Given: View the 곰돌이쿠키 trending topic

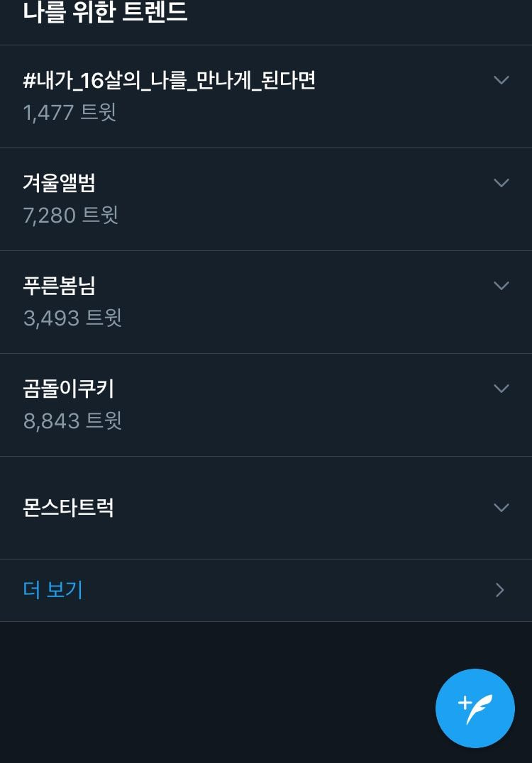Looking at the screenshot, I should pyautogui.click(x=69, y=389).
